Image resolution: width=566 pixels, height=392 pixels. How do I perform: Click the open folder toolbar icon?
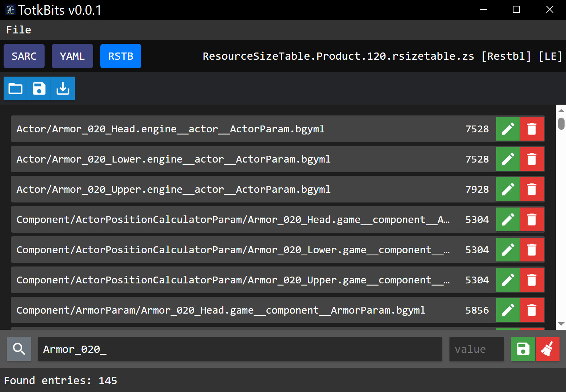point(15,88)
